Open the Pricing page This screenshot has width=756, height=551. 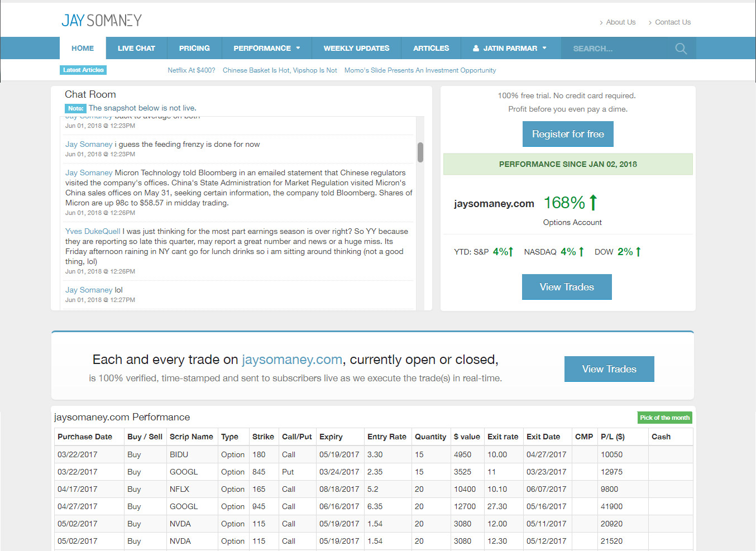pos(194,49)
